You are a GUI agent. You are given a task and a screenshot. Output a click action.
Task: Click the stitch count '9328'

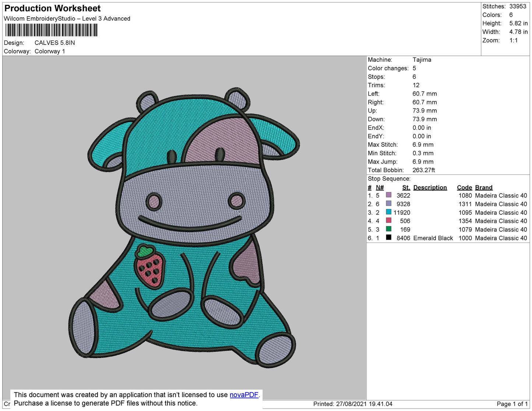[x=403, y=204]
